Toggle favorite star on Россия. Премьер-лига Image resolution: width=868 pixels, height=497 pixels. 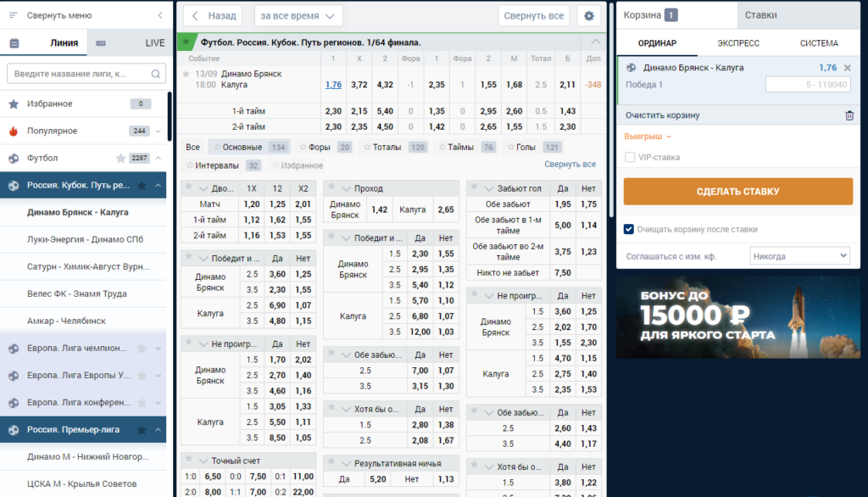pos(142,429)
